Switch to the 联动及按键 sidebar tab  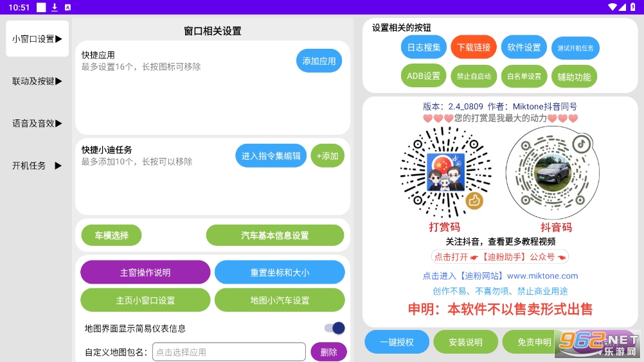click(x=37, y=81)
